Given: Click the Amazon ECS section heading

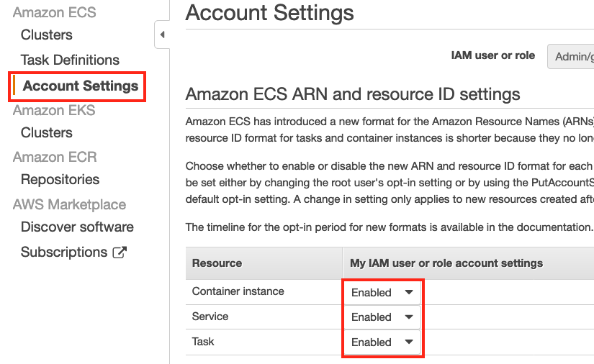Looking at the screenshot, I should (x=55, y=12).
